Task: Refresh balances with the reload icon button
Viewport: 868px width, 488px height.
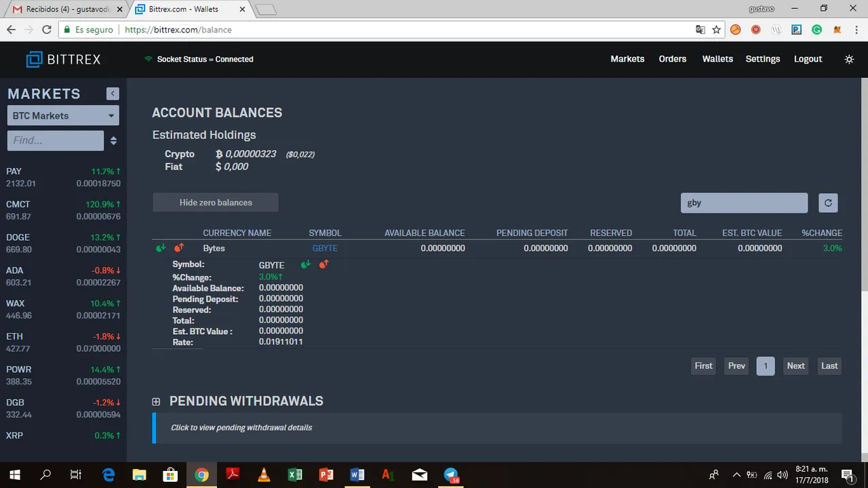Action: tap(828, 203)
